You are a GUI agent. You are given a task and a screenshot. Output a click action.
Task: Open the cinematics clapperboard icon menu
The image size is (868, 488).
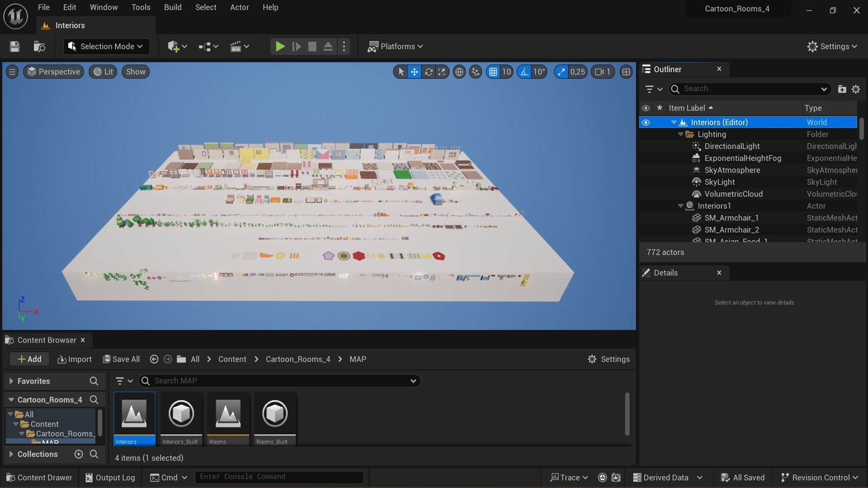point(236,47)
